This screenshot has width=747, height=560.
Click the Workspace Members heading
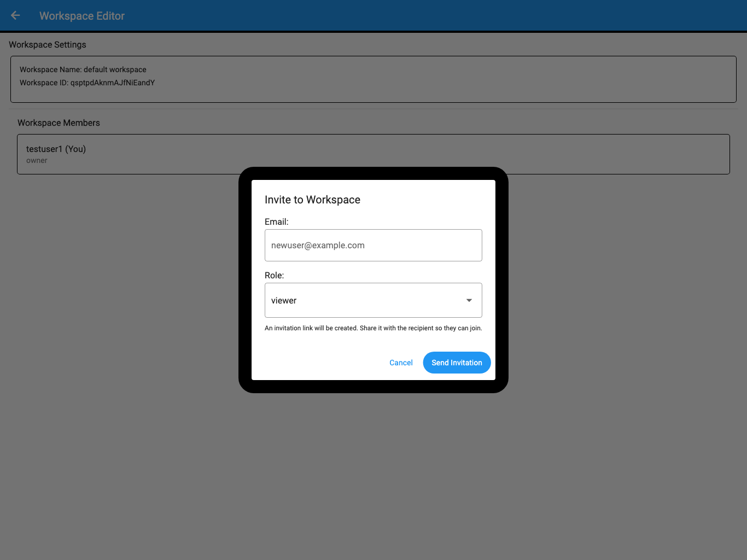point(59,123)
